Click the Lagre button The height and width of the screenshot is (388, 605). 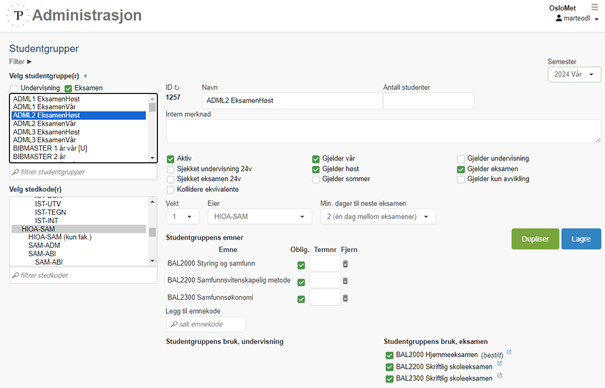pos(581,239)
